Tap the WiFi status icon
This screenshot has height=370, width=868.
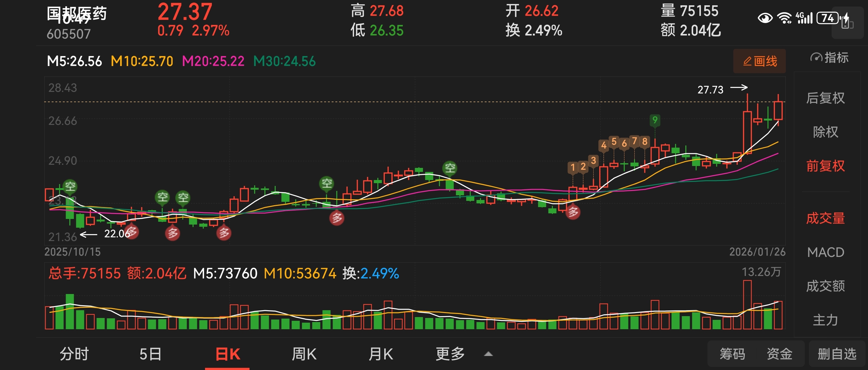click(x=784, y=17)
